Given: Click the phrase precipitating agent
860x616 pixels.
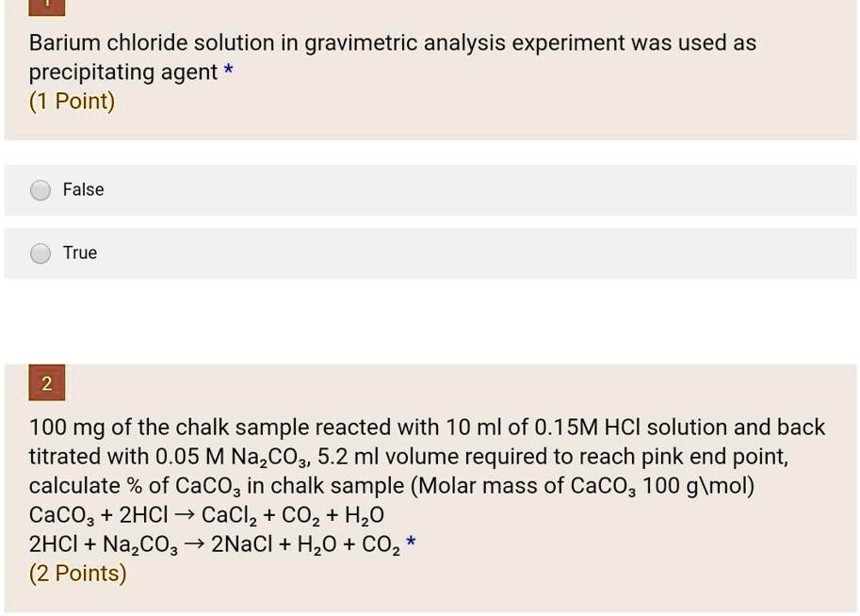Looking at the screenshot, I should [122, 72].
